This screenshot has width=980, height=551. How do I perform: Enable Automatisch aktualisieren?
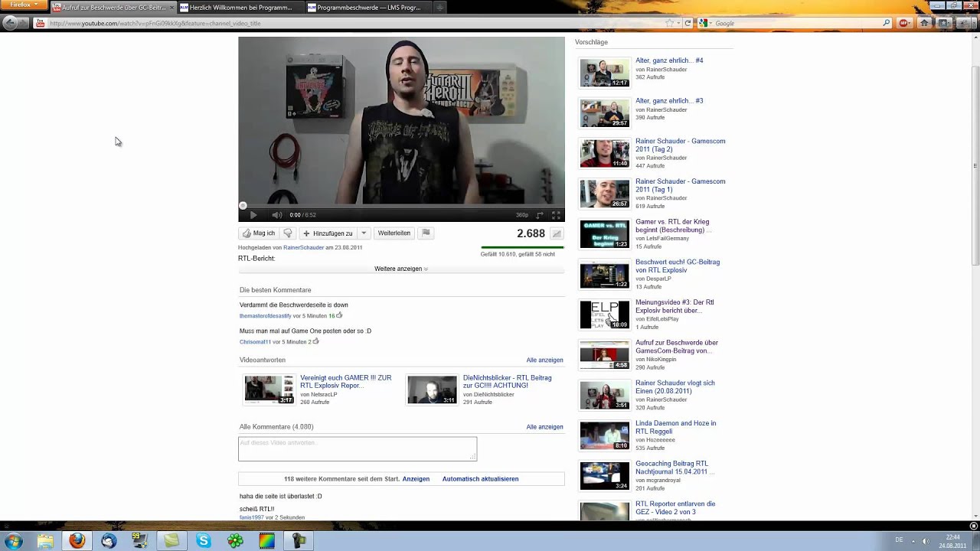tap(480, 479)
